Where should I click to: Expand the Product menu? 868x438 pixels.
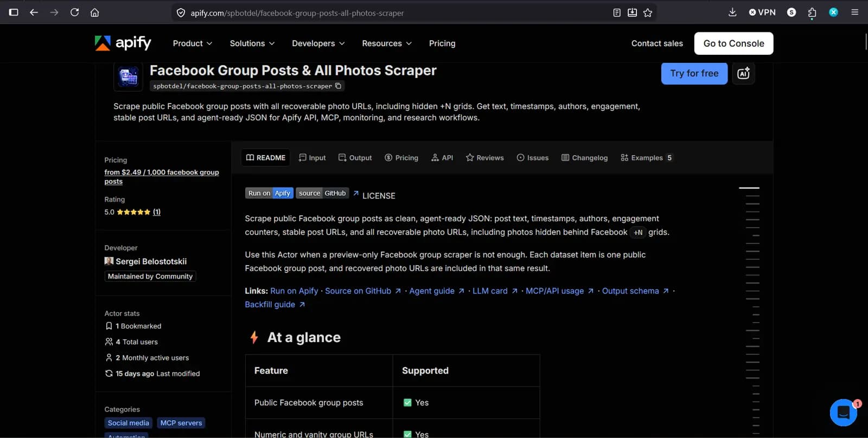[x=193, y=43]
